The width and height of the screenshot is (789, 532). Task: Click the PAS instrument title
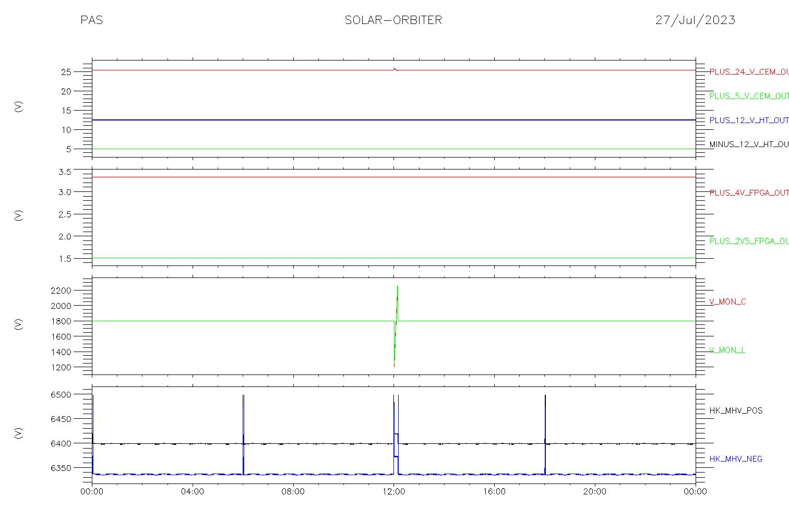pos(92,20)
